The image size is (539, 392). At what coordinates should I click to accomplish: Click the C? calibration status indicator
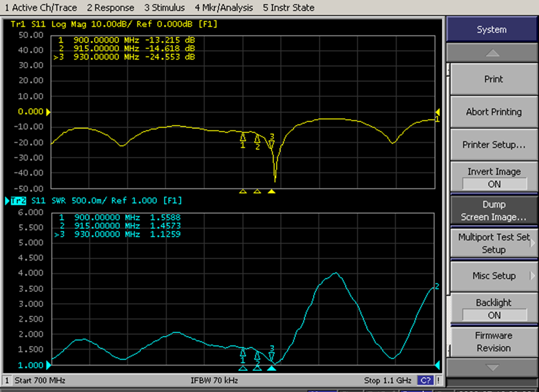pyautogui.click(x=425, y=381)
